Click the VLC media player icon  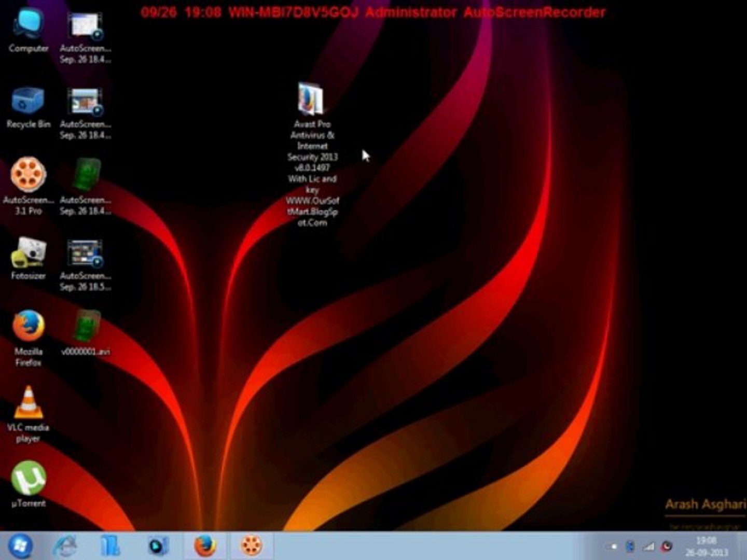point(28,403)
